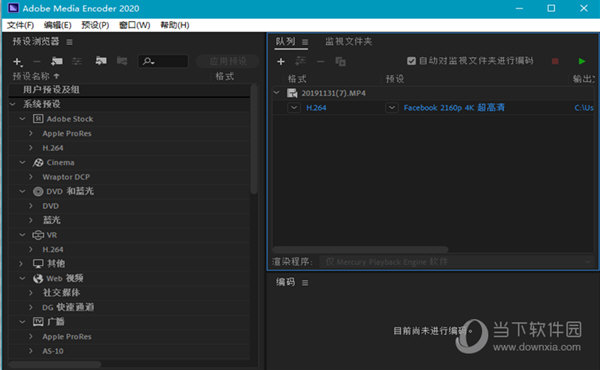Select H.264 under the VR group
600x370 pixels.
point(53,249)
